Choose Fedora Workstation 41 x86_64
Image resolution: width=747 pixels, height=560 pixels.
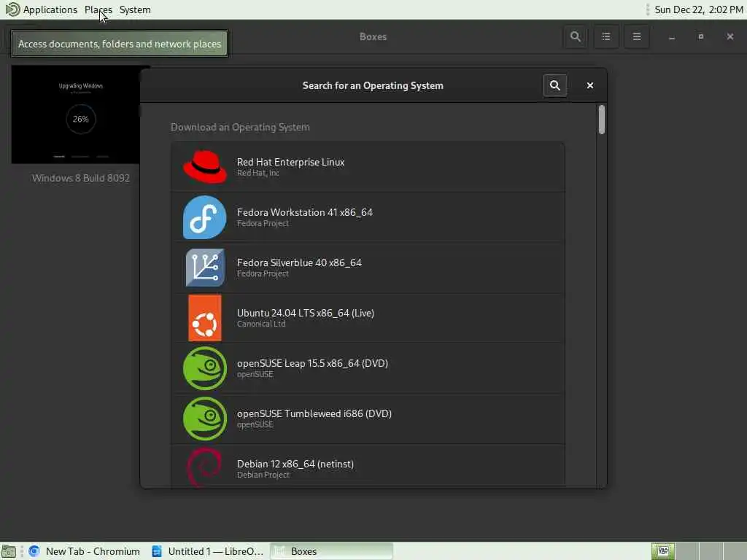[368, 217]
